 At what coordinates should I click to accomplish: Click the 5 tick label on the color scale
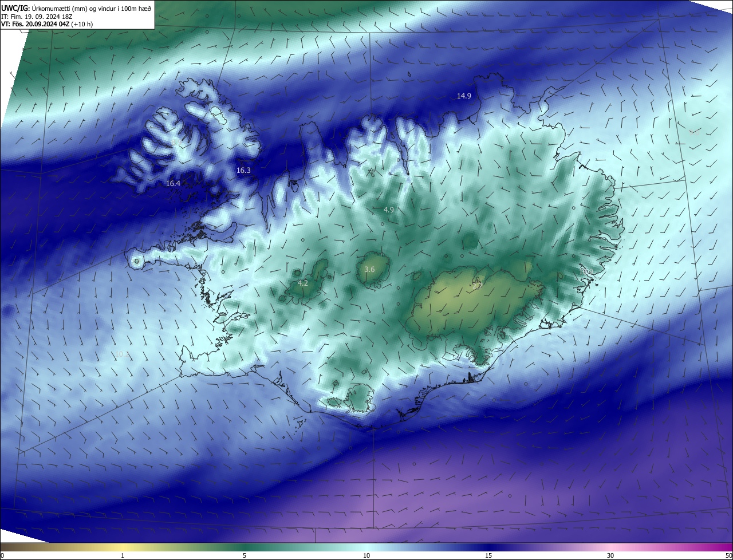(x=245, y=555)
